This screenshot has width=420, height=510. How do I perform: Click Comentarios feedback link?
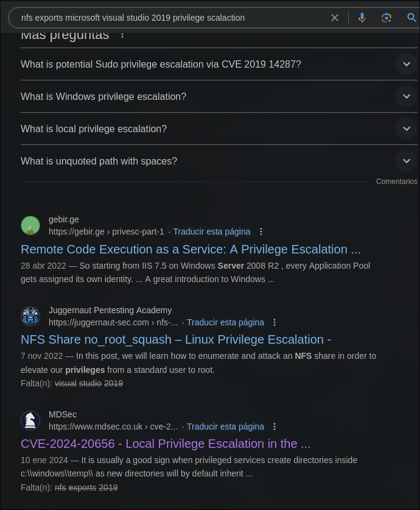pyautogui.click(x=397, y=182)
